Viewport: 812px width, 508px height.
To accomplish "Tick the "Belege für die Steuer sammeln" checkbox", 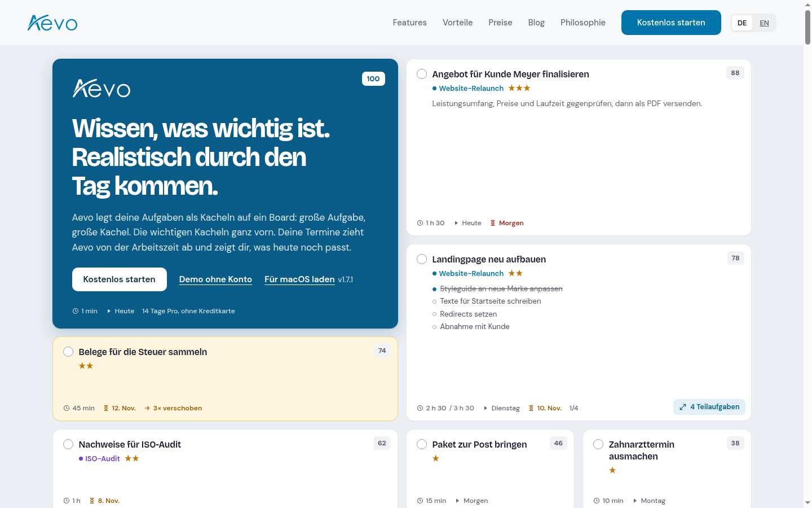I will [x=68, y=352].
